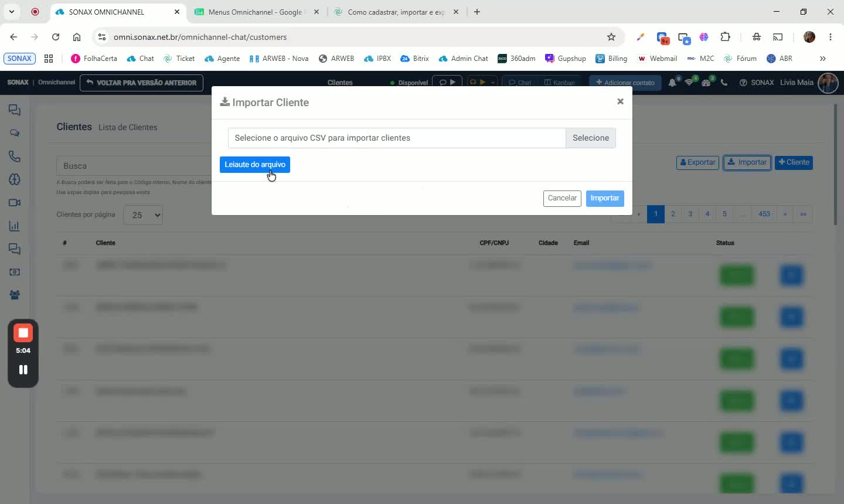This screenshot has width=844, height=504.
Task: Click the Busca search field
Action: [x=134, y=166]
